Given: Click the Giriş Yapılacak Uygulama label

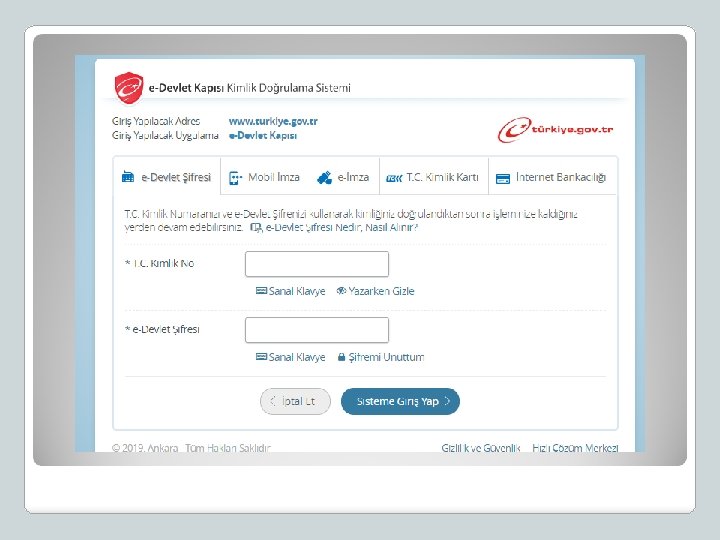Looking at the screenshot, I should pos(165,135).
